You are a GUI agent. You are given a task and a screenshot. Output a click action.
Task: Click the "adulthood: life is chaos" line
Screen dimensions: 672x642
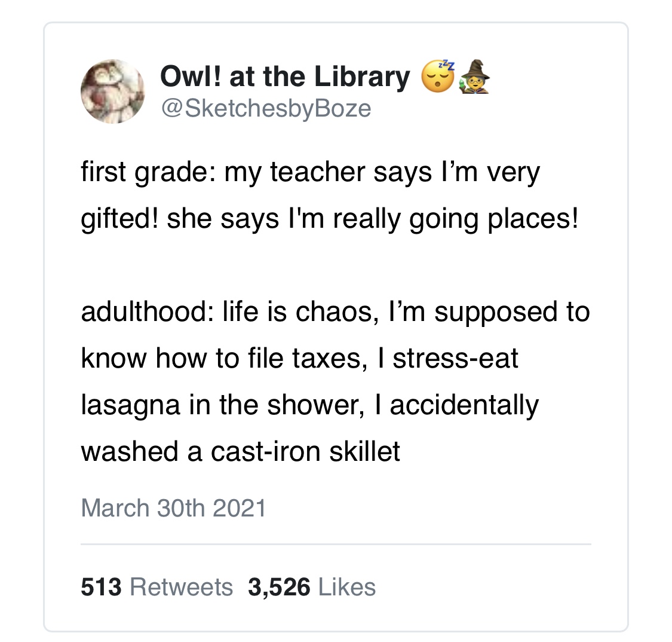click(x=335, y=312)
